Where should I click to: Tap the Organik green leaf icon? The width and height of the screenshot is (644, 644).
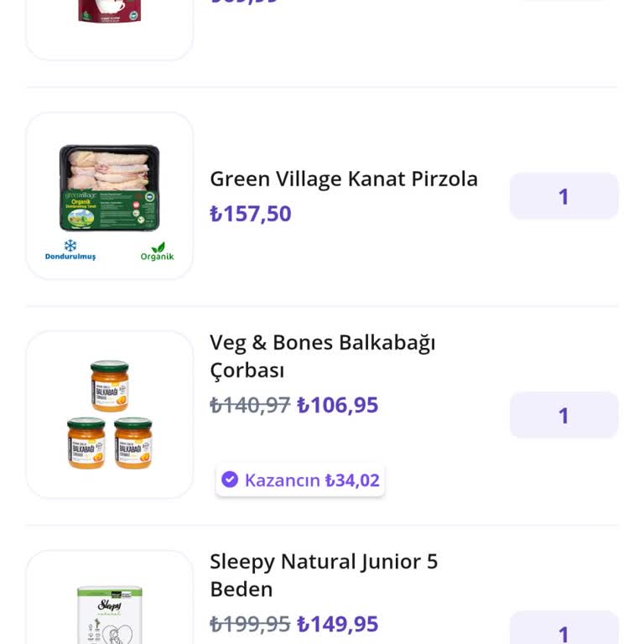pyautogui.click(x=158, y=248)
